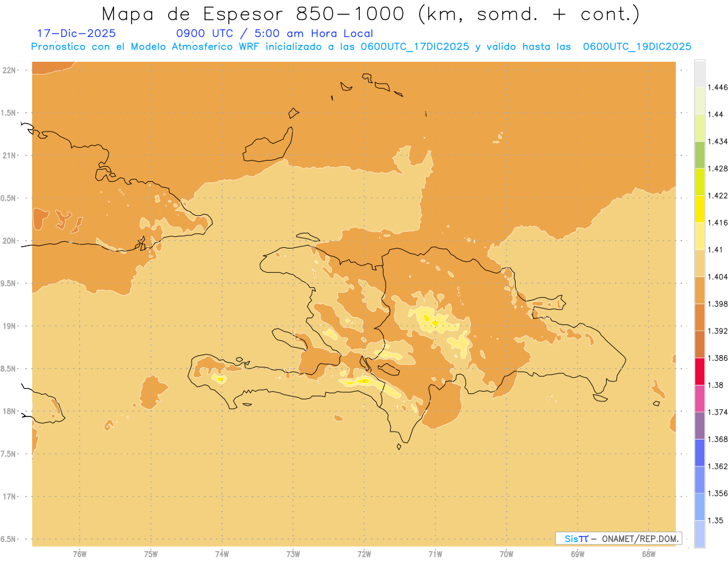This screenshot has width=728, height=562.
Task: Click the 72W longitude label
Action: (x=364, y=554)
